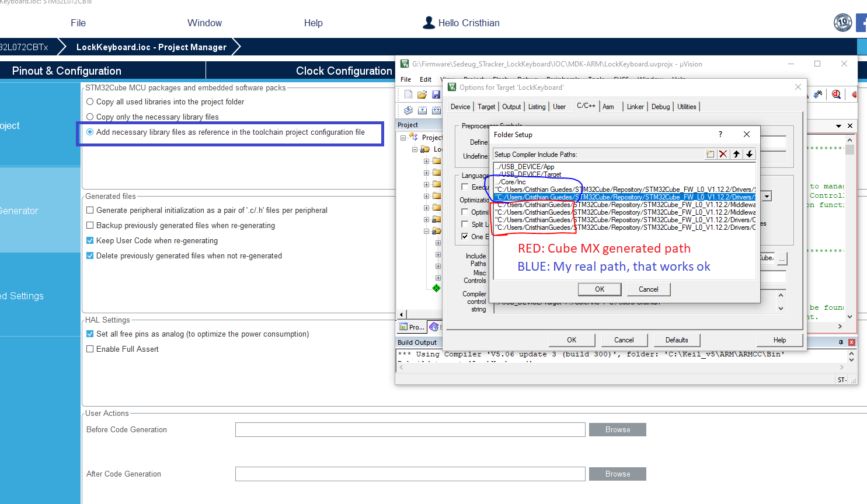
Task: Click the uVision Save icon
Action: pos(436,94)
